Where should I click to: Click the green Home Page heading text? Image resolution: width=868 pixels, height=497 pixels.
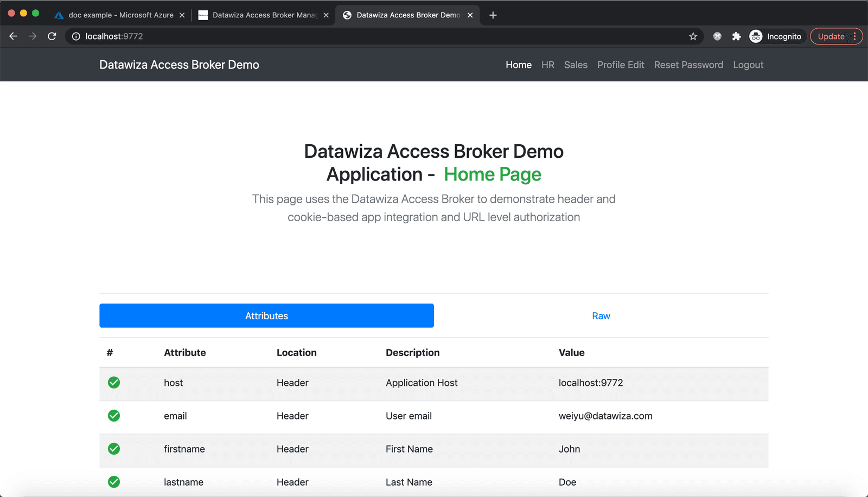493,174
